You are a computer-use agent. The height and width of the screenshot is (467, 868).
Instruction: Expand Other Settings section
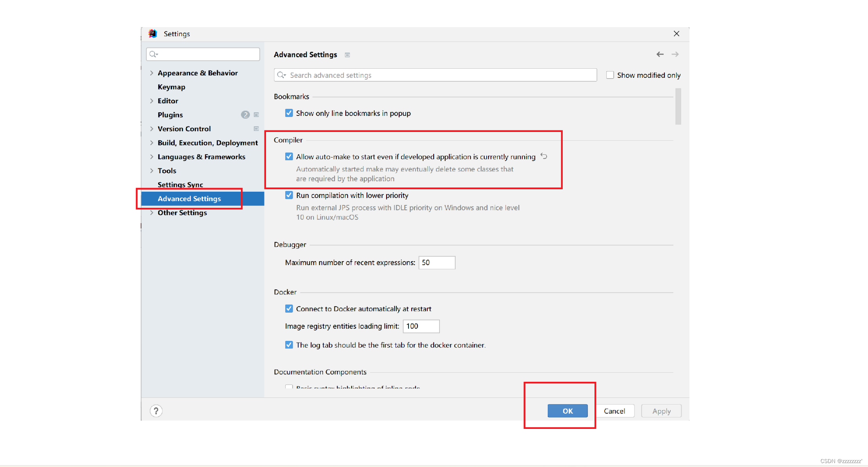[x=152, y=213]
